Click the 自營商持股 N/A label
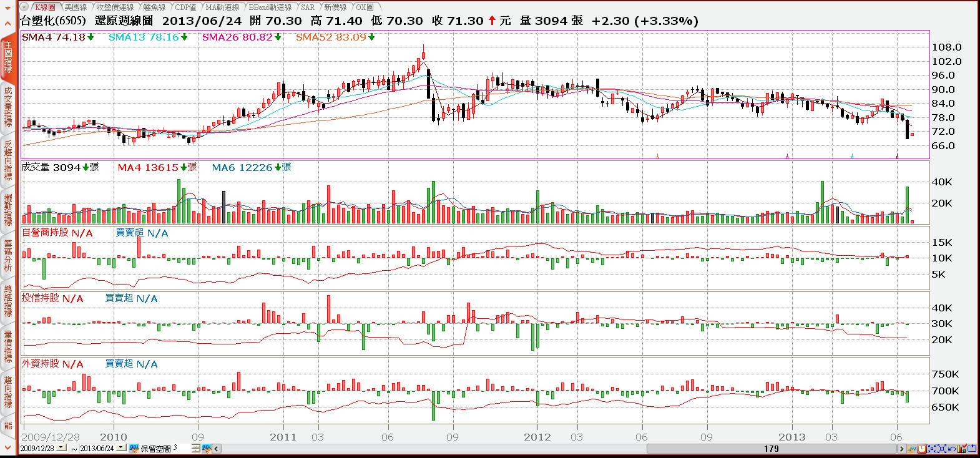 click(57, 233)
